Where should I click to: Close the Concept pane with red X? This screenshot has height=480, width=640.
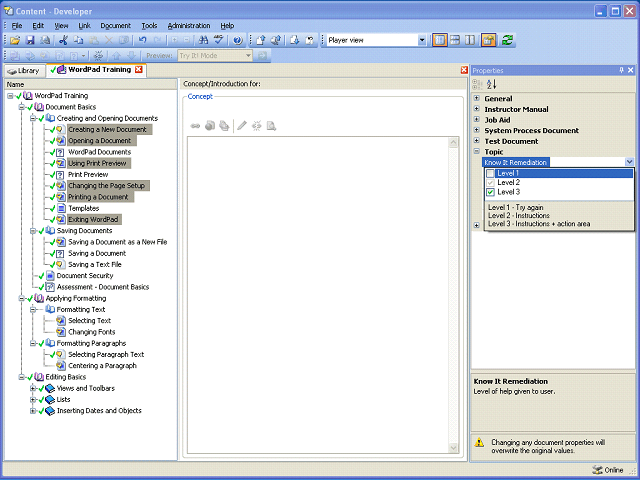click(x=464, y=70)
